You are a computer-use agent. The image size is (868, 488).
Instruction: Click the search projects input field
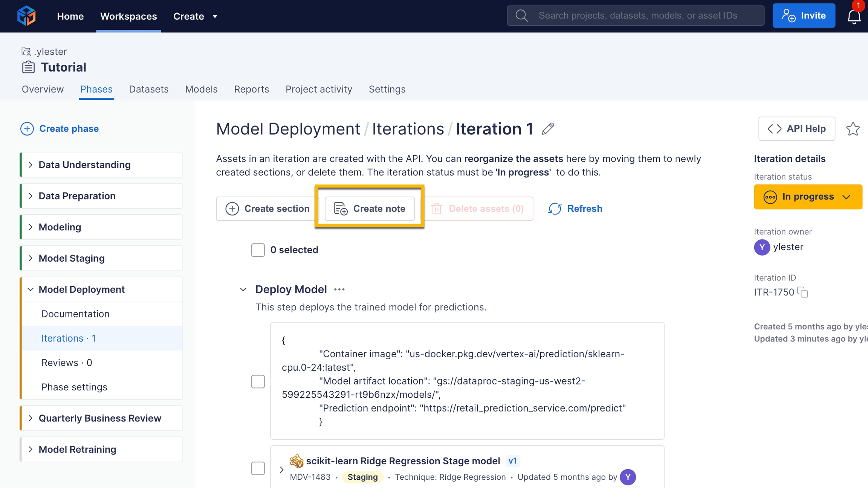[637, 15]
